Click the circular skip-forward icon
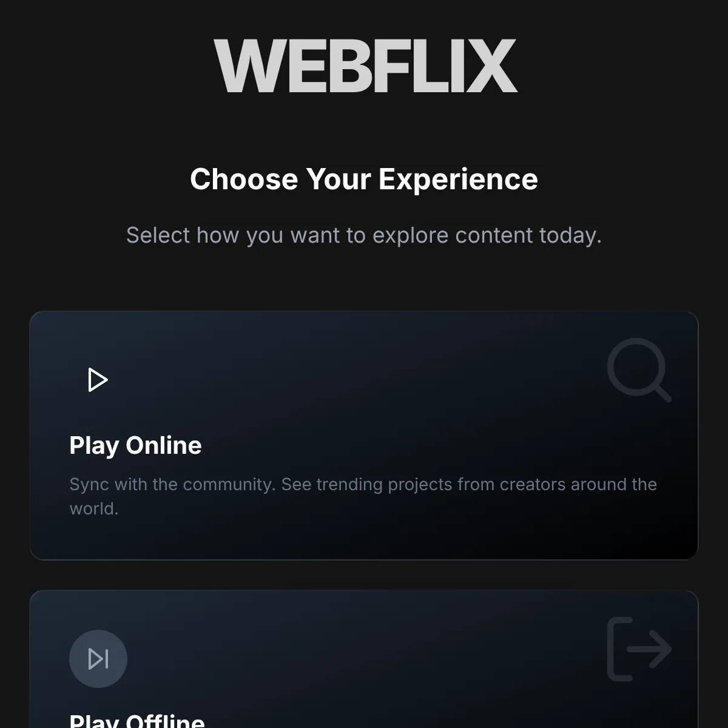Viewport: 728px width, 728px height. [x=98, y=659]
